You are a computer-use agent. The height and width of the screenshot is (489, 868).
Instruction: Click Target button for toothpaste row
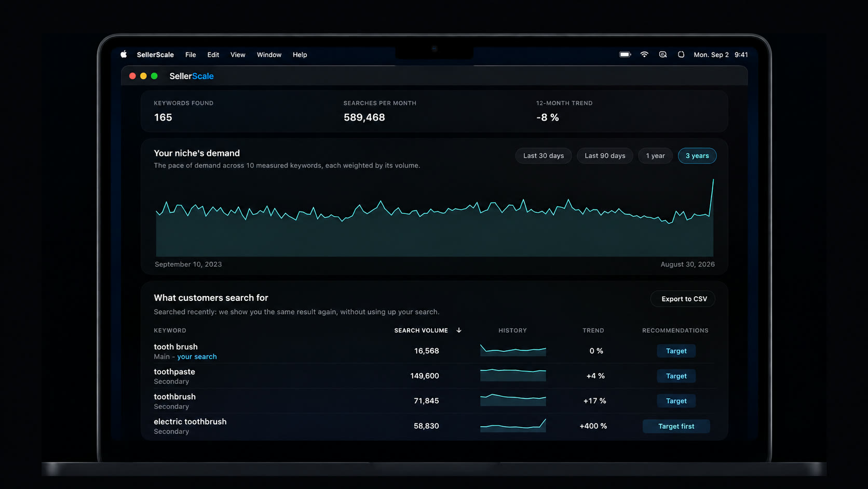point(676,376)
